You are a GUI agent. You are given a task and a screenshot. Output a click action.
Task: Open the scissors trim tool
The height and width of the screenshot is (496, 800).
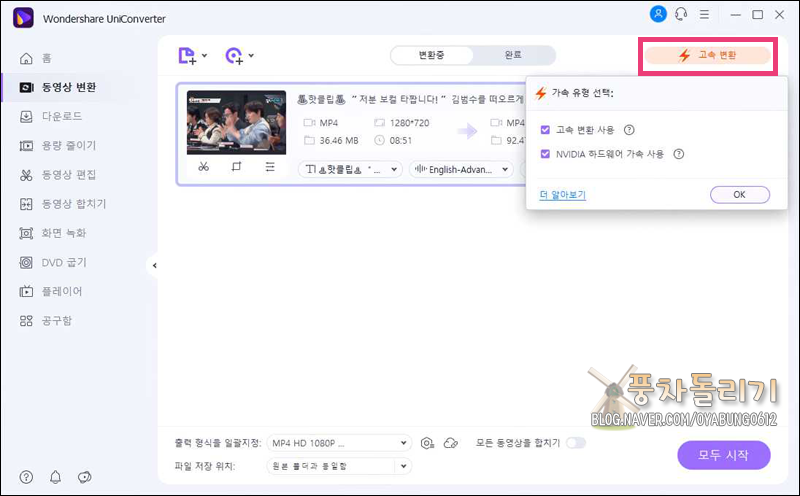coord(204,167)
